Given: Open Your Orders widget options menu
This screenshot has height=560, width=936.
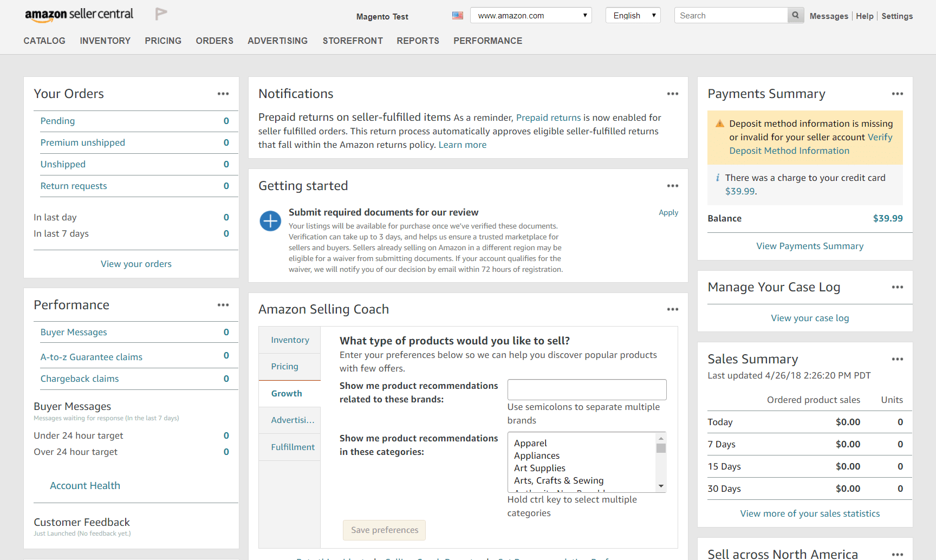Looking at the screenshot, I should click(223, 94).
